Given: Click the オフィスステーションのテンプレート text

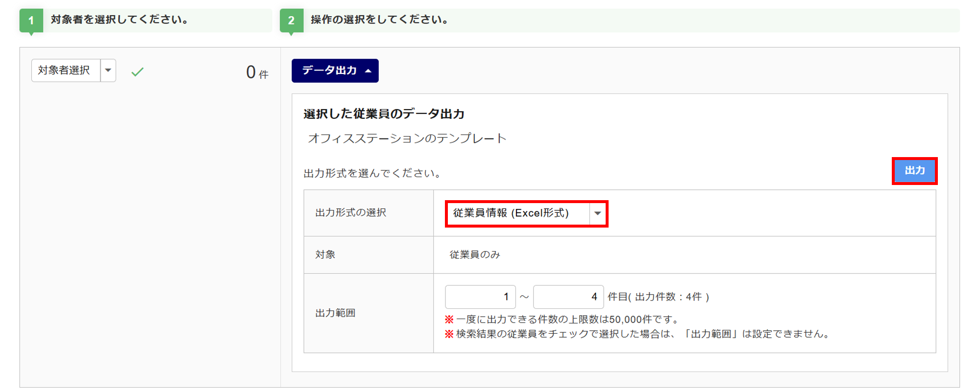Looking at the screenshot, I should [x=407, y=138].
